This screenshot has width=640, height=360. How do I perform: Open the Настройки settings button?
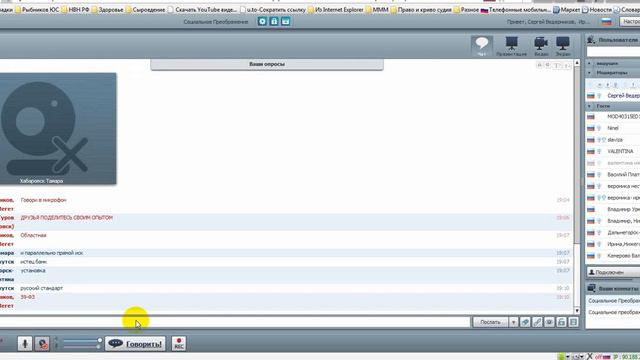click(x=630, y=21)
